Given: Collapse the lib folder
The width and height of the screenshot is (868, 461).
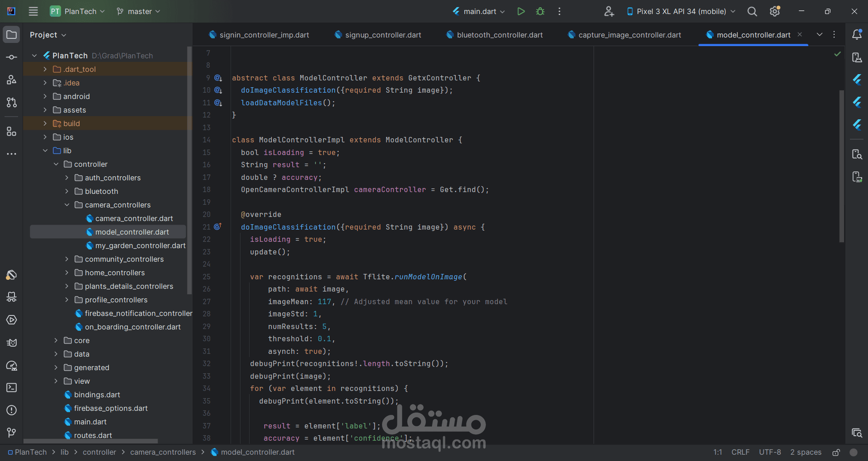Looking at the screenshot, I should coord(45,151).
